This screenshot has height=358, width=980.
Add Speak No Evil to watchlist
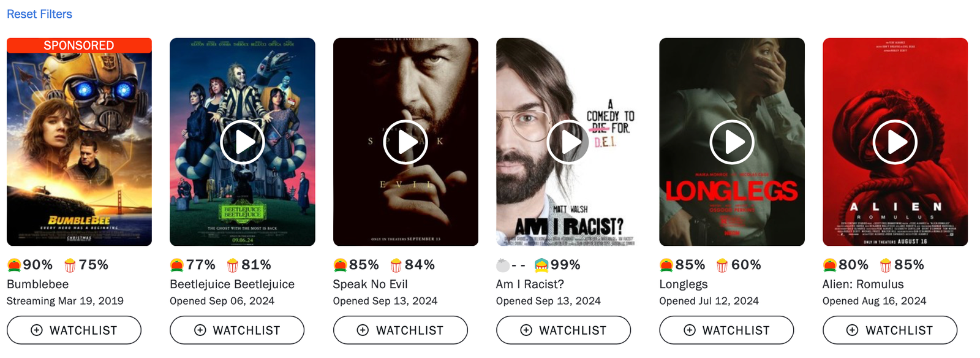401,330
